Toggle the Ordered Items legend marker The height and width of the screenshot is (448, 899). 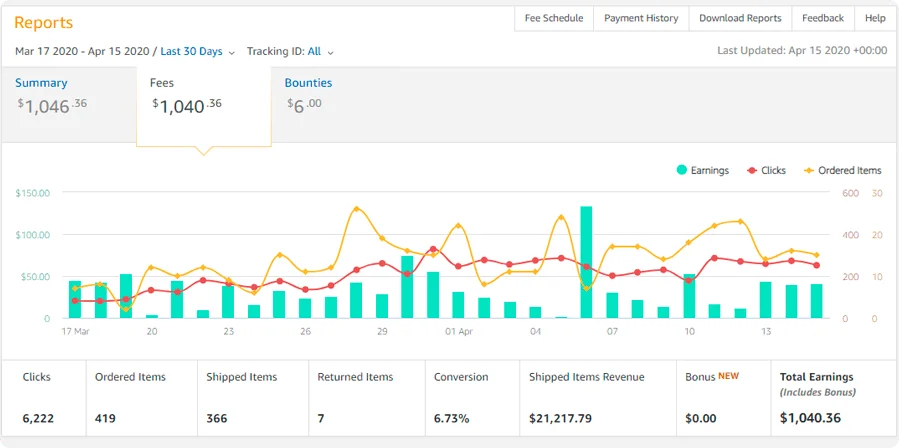(809, 171)
